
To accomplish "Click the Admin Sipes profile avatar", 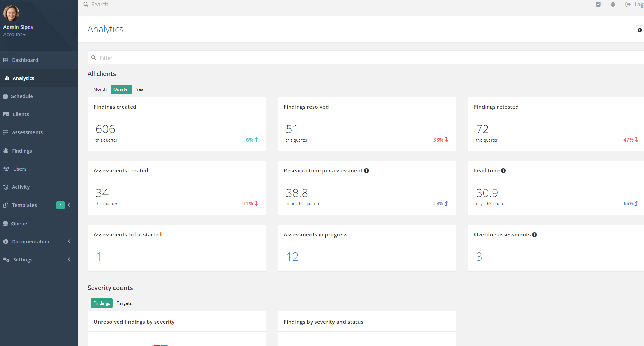I will pos(11,13).
